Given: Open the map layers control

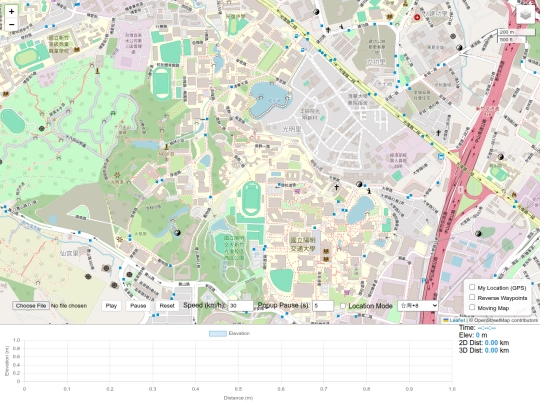Looking at the screenshot, I should (x=525, y=15).
